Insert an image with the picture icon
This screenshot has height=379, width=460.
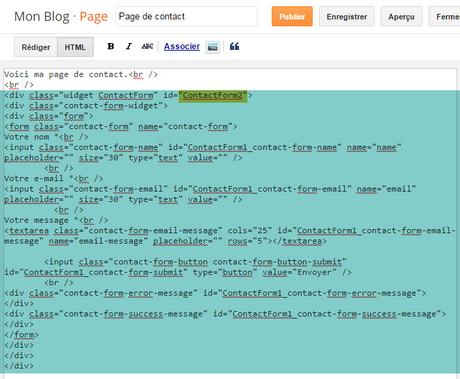pos(212,47)
